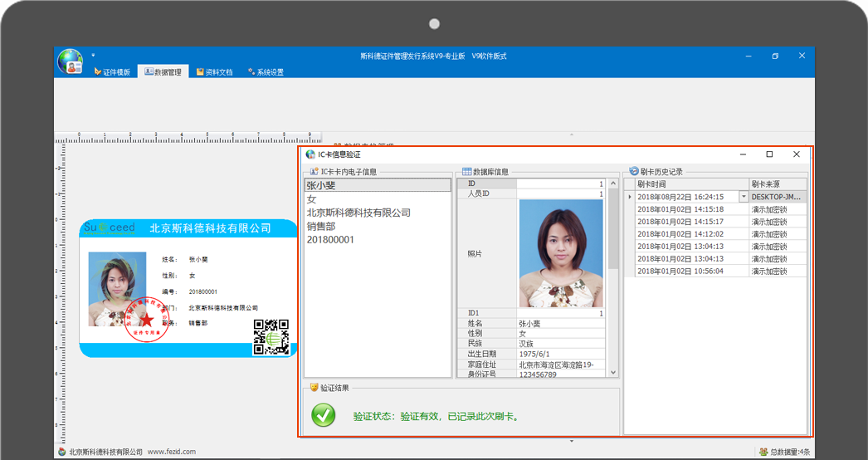Click the row indicator arrow of first record

tap(629, 197)
